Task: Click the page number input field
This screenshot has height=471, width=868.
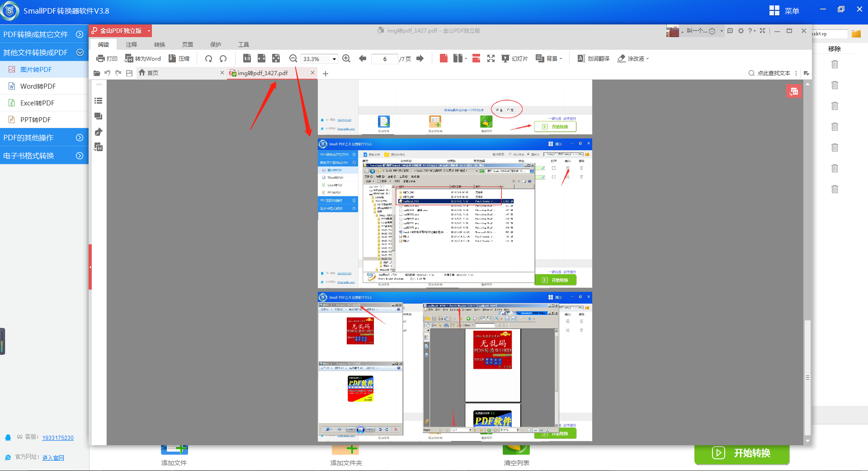Action: pyautogui.click(x=385, y=59)
